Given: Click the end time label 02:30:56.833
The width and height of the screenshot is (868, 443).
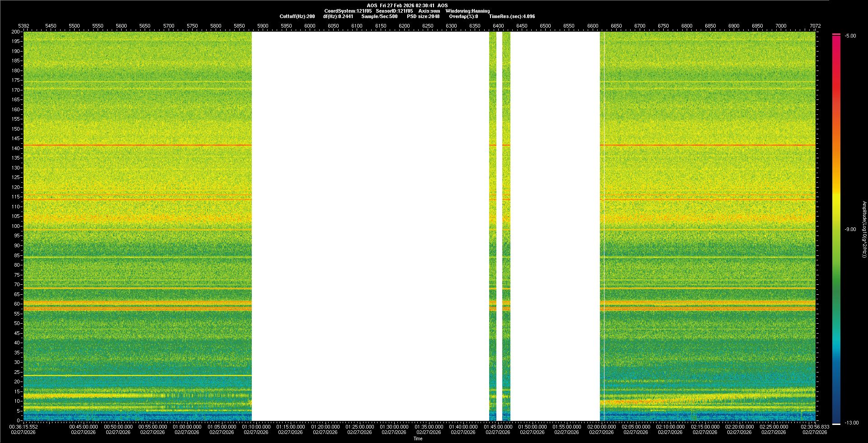Looking at the screenshot, I should coord(815,427).
